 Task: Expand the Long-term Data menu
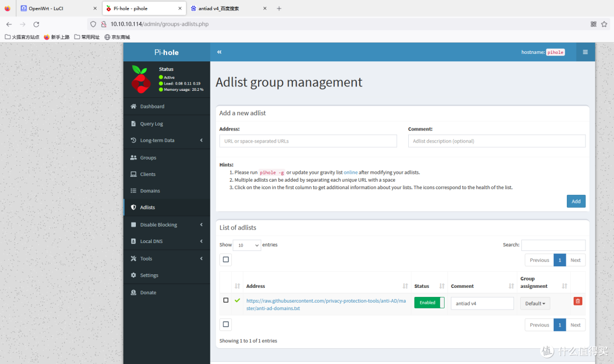167,140
